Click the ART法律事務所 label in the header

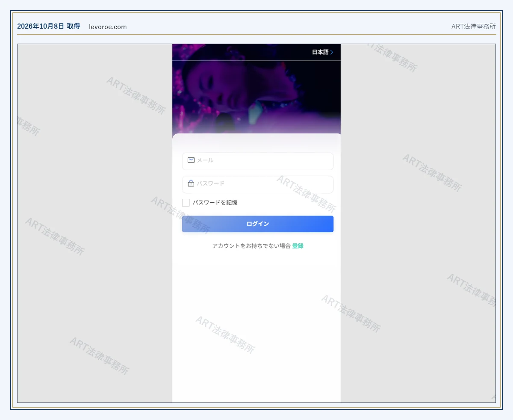[474, 27]
